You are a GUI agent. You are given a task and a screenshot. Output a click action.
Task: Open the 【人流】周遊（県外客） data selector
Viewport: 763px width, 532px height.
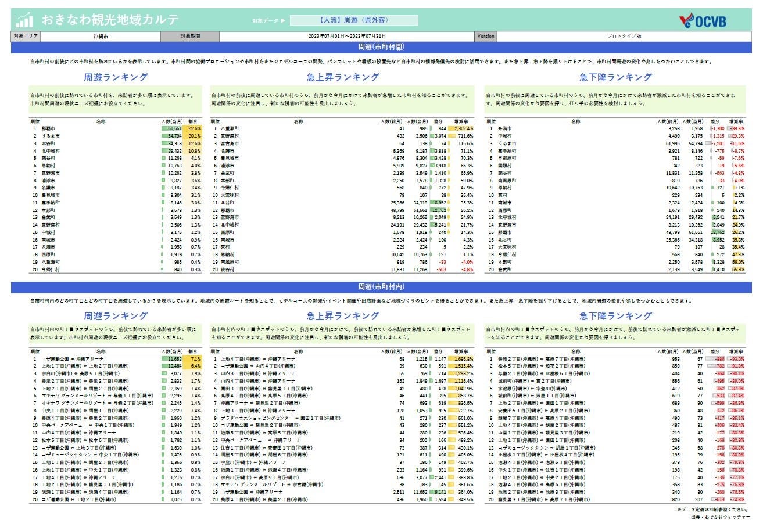click(353, 20)
